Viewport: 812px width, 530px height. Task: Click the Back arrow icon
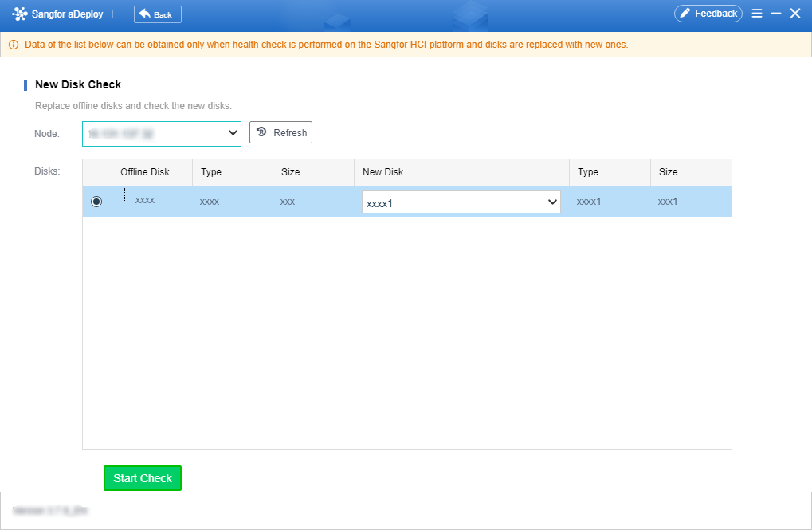(x=145, y=14)
